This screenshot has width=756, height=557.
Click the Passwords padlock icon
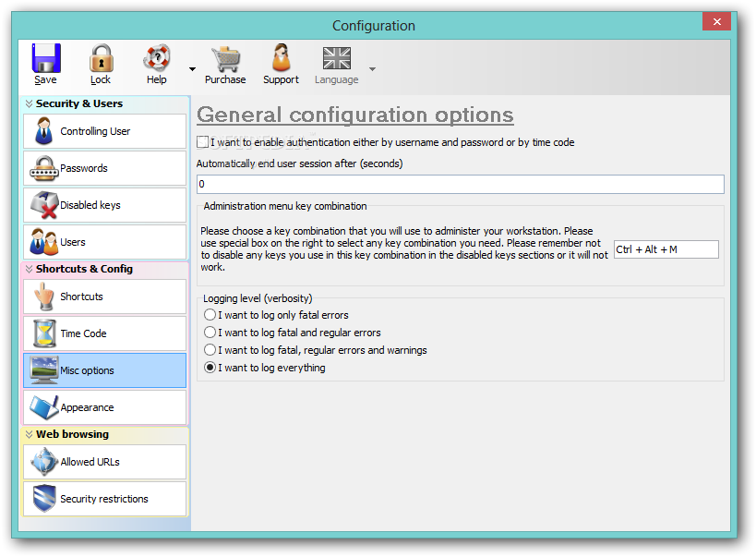pyautogui.click(x=44, y=168)
